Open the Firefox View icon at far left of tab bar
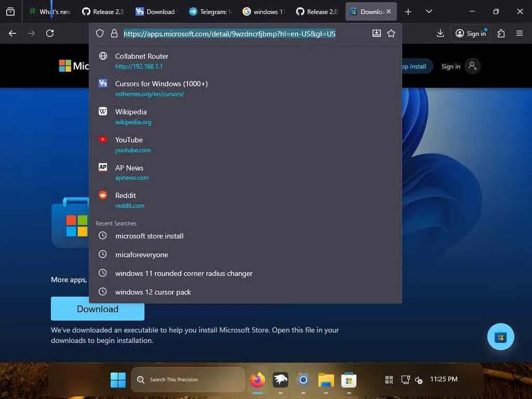The width and height of the screenshot is (532, 399). click(10, 11)
